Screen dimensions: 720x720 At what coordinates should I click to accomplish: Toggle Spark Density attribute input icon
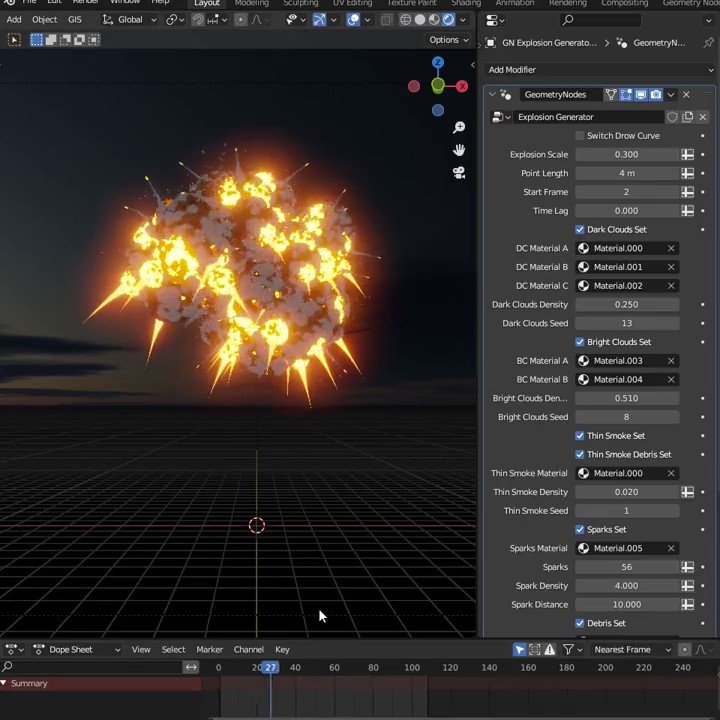pos(687,586)
